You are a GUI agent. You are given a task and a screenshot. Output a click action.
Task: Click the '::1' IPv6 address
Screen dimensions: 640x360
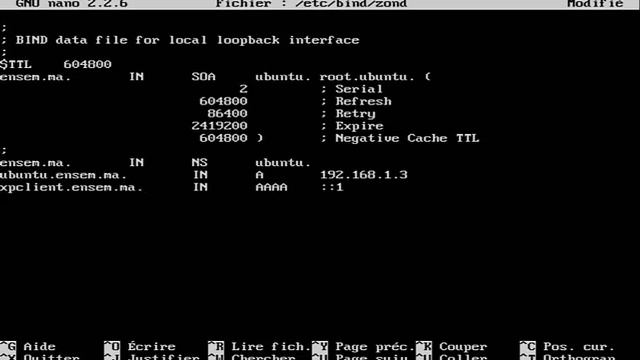pyautogui.click(x=332, y=187)
